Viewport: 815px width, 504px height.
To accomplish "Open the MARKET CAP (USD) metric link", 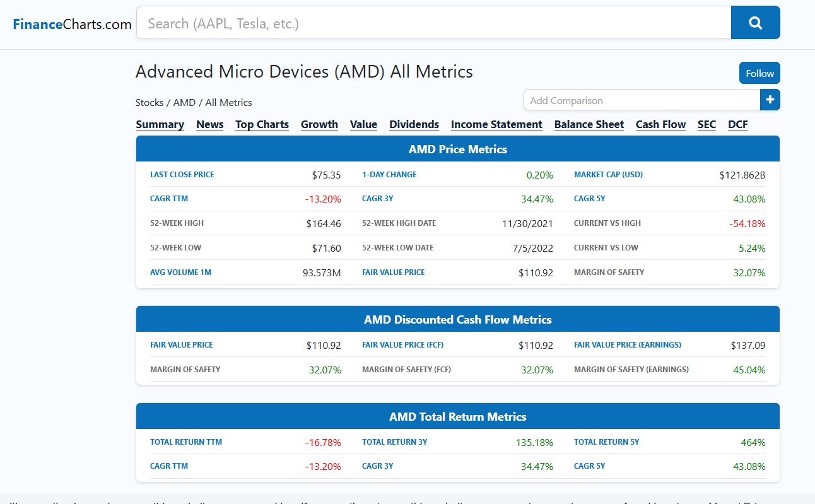I will click(x=608, y=174).
